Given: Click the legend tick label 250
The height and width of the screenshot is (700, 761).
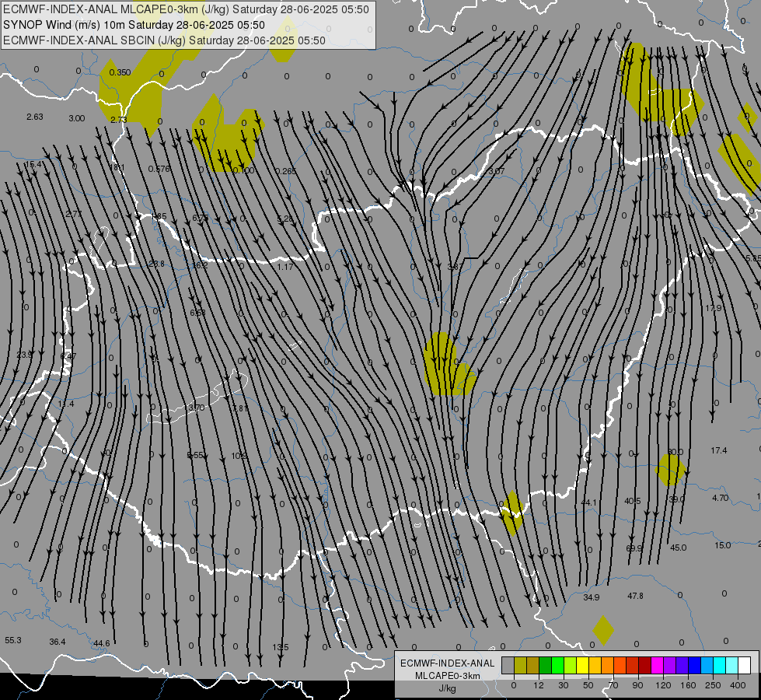Looking at the screenshot, I should coord(713,685).
